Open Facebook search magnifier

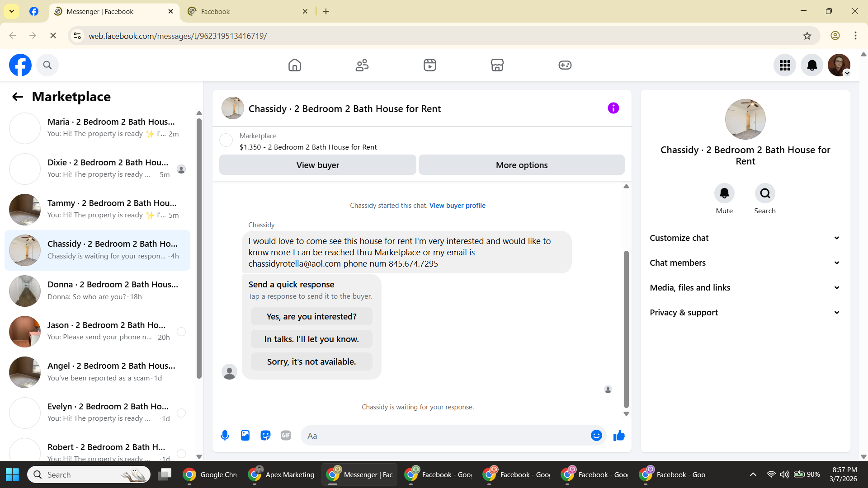click(x=47, y=65)
